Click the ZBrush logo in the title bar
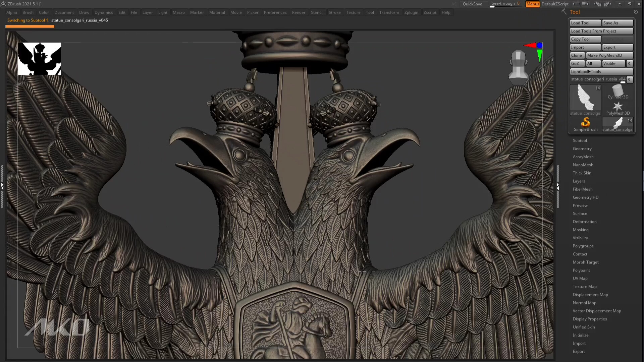Viewport: 644px width, 362px height. [x=3, y=4]
